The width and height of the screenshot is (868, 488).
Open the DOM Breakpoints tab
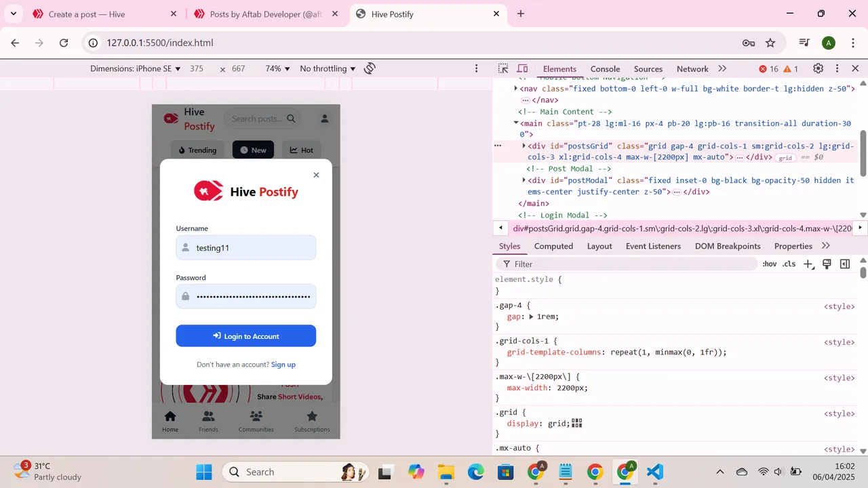coord(728,246)
